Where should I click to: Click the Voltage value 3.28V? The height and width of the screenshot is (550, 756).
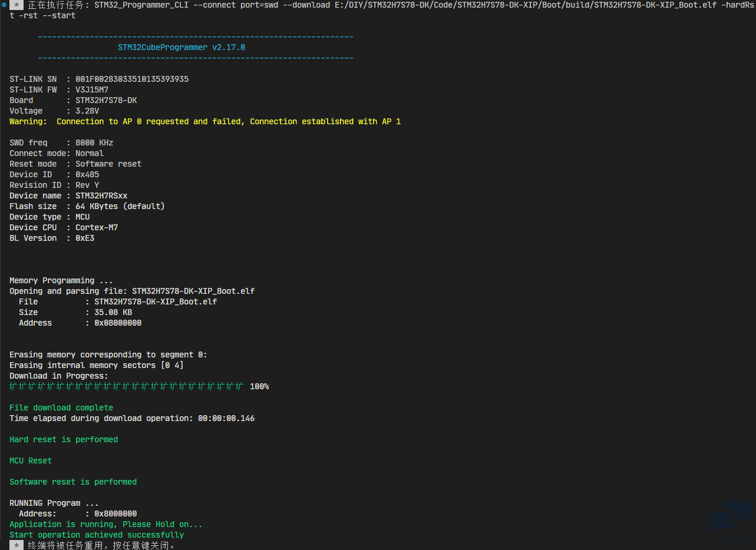click(87, 111)
